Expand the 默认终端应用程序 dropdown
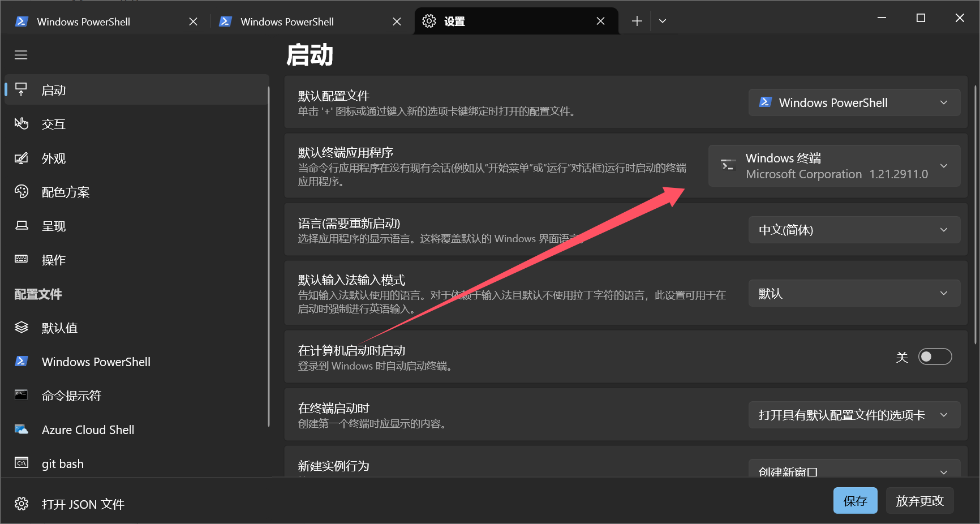This screenshot has height=524, width=980. [x=834, y=166]
